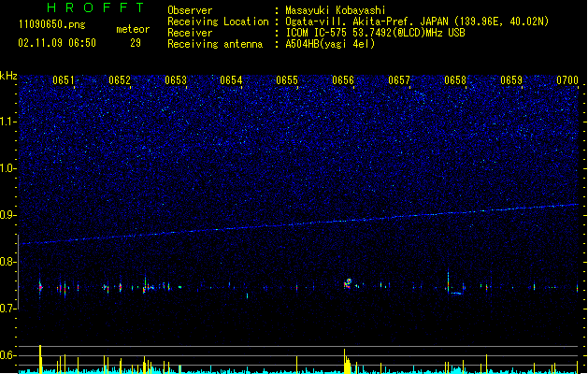The height and width of the screenshot is (374, 588).
Task: Click the 0659 time marker
Action: click(x=511, y=80)
